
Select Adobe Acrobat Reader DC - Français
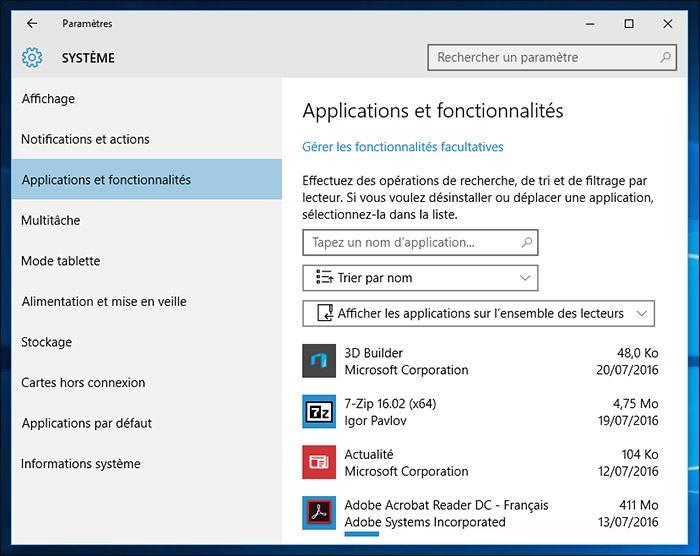coord(446,505)
